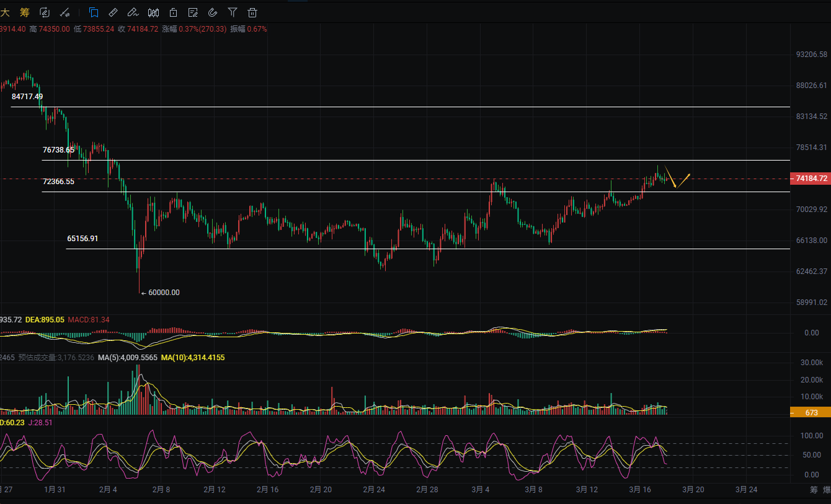Open the note edit icon
The width and height of the screenshot is (831, 504).
click(193, 12)
